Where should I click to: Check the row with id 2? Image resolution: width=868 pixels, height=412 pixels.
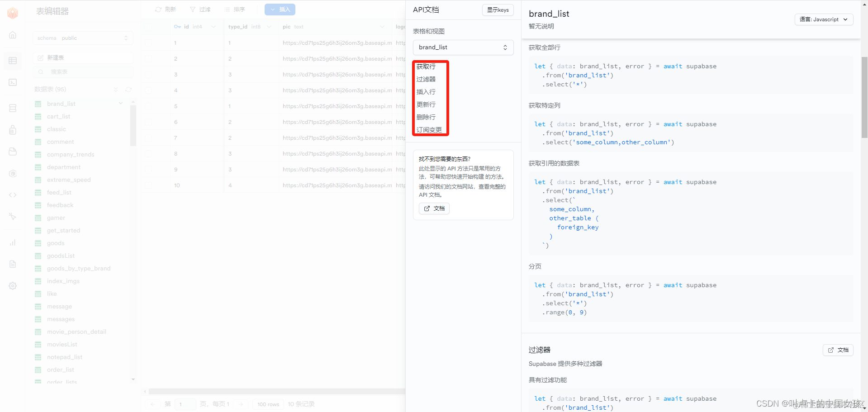tap(148, 59)
